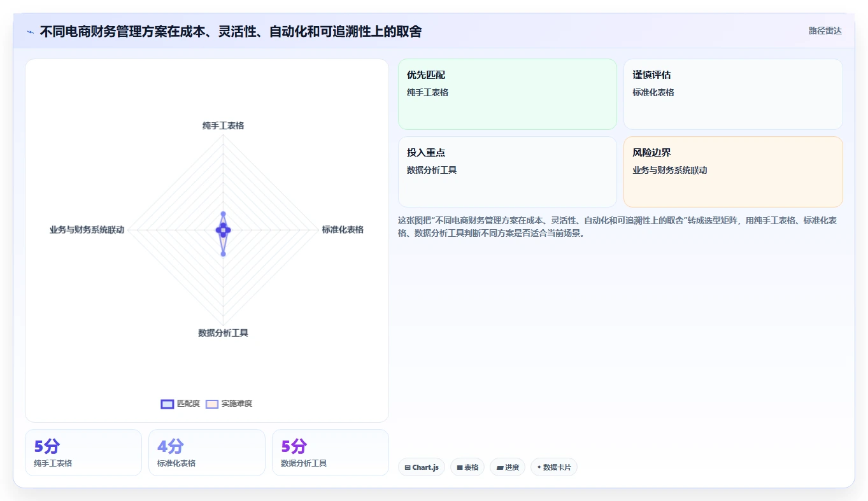The height and width of the screenshot is (501, 868).
Task: Click the 标准化表格 radar axis label
Action: click(x=343, y=230)
